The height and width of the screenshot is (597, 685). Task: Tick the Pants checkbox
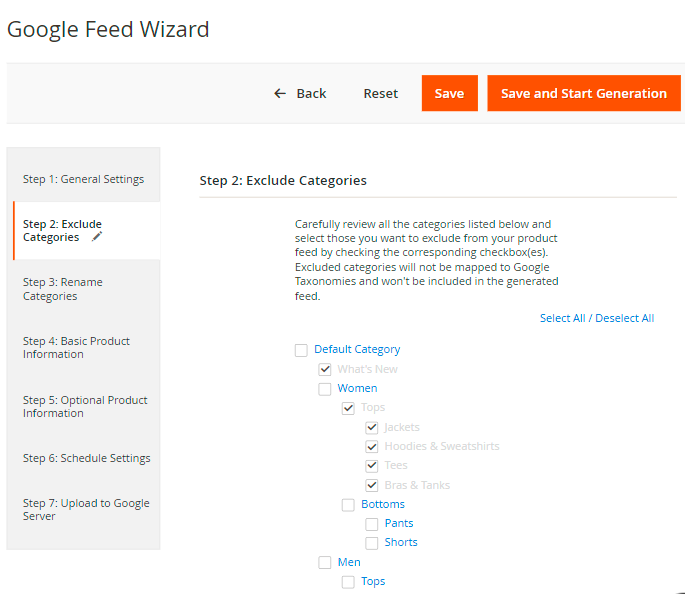[372, 524]
